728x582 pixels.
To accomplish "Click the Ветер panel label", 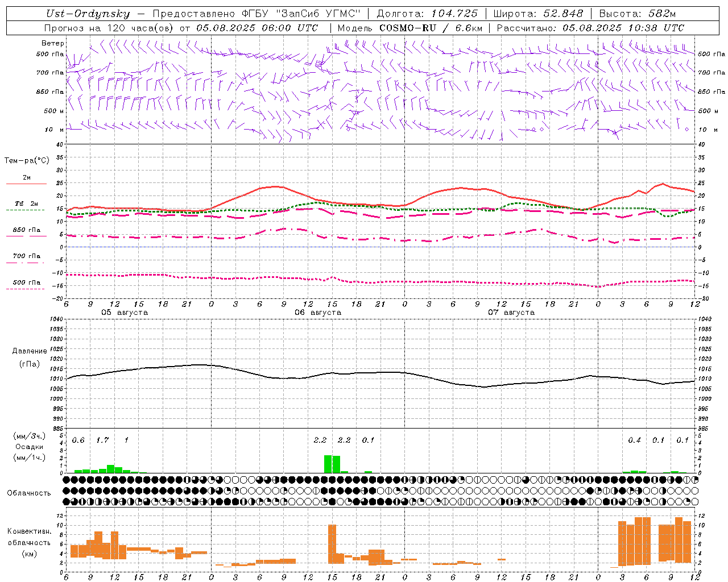I will [x=53, y=43].
